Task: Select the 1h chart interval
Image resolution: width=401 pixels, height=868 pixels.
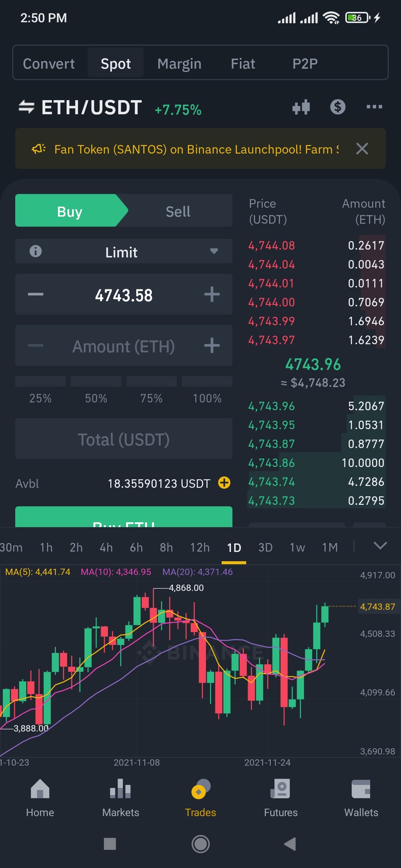Action: (46, 548)
